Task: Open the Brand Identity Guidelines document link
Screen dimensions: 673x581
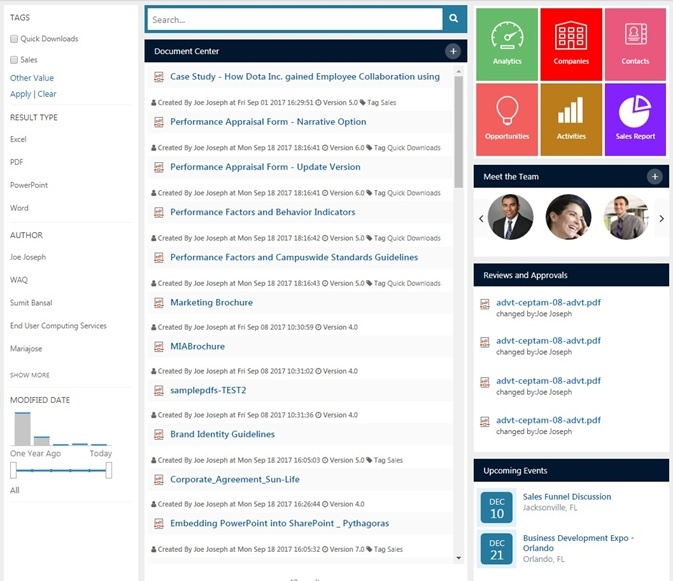Action: [x=222, y=434]
